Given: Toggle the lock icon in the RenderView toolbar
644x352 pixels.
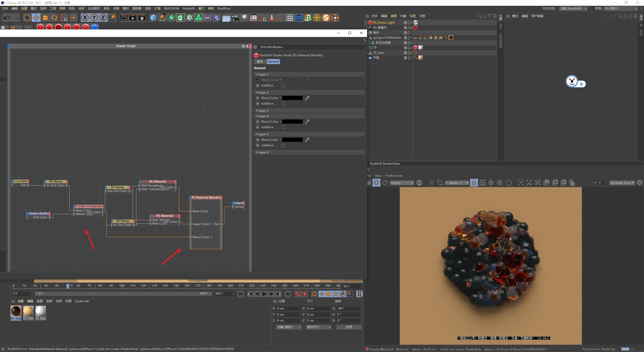Looking at the screenshot, I should tap(474, 183).
